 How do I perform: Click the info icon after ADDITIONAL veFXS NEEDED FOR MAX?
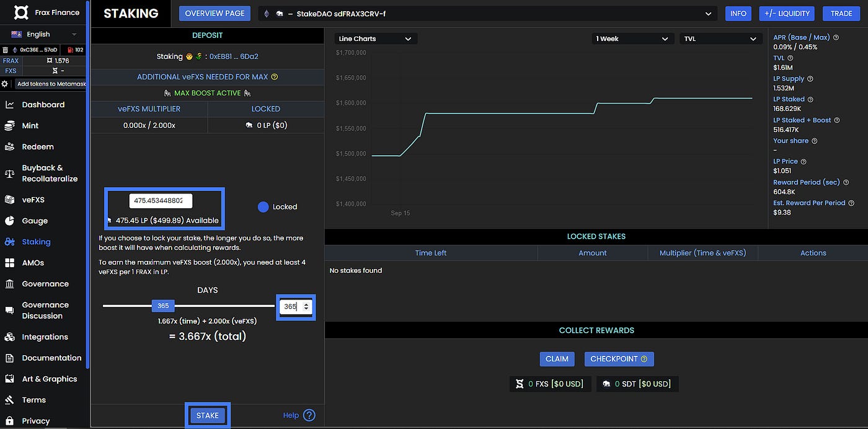coord(275,77)
